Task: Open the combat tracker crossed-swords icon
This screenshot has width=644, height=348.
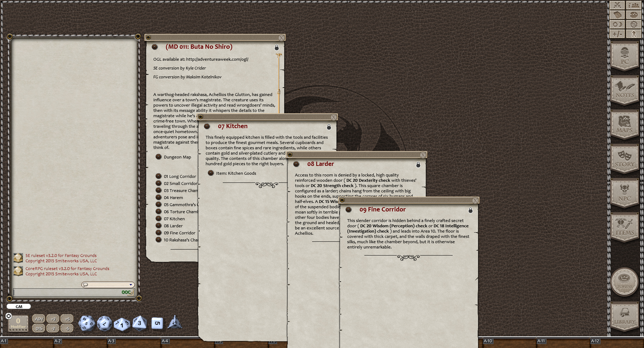Action: pyautogui.click(x=617, y=5)
